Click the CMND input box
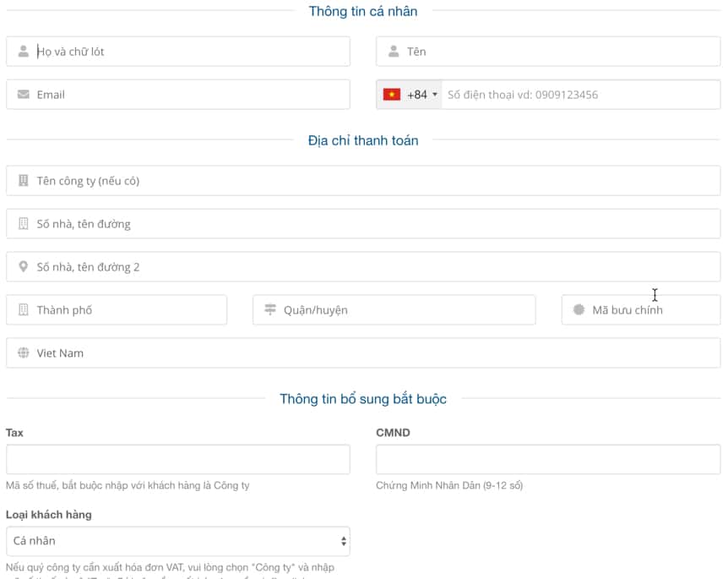This screenshot has width=728, height=579. coord(547,460)
